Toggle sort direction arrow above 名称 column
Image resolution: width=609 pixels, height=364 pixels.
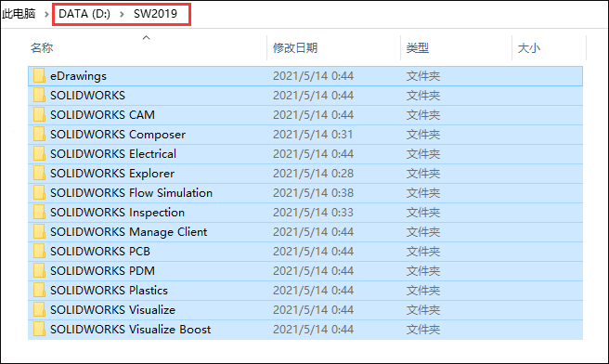146,38
